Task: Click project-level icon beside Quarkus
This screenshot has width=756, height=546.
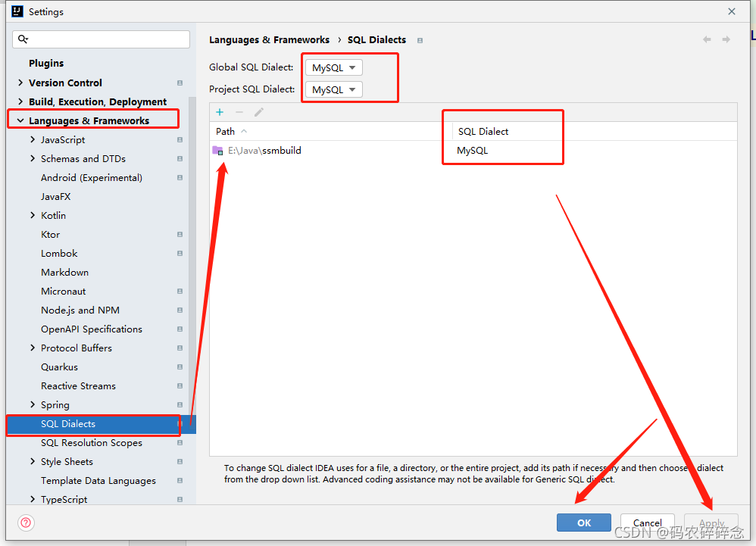Action: (x=180, y=367)
